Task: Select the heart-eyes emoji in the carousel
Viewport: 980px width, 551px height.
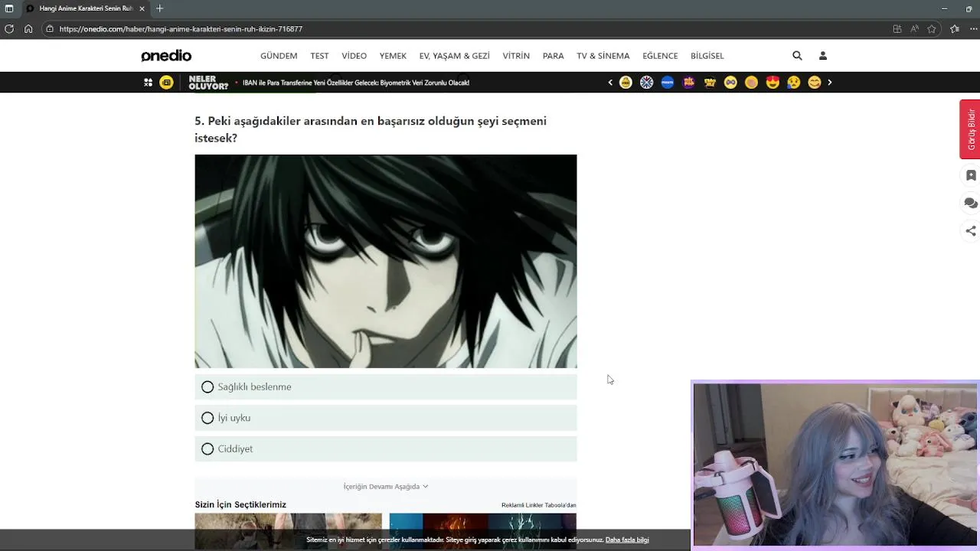Action: coord(773,83)
